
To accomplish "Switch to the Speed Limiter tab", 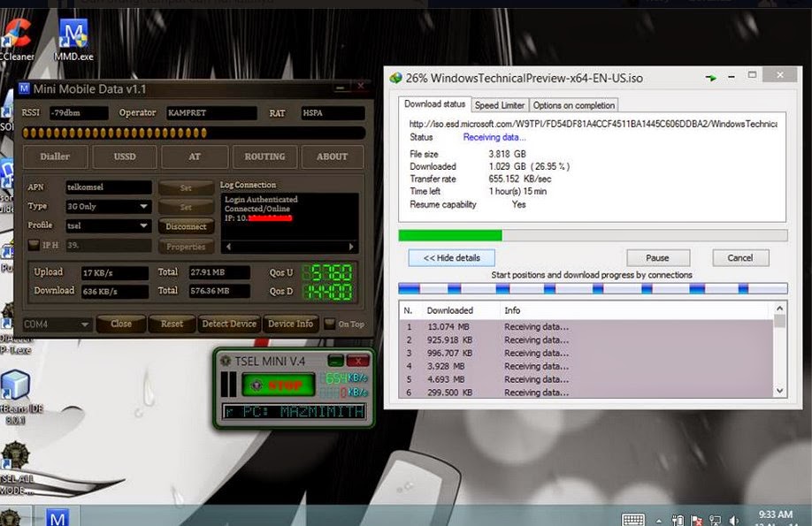I will (x=500, y=105).
